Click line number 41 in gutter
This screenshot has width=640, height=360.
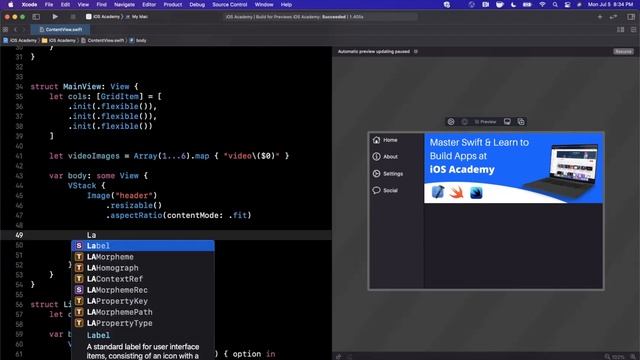19,156
